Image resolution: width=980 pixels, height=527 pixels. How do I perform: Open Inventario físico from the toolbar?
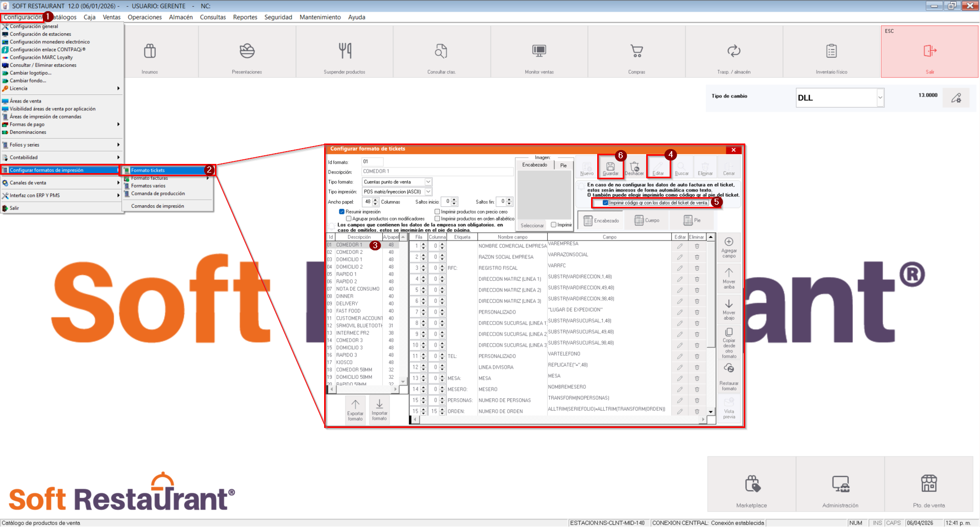[x=831, y=52]
